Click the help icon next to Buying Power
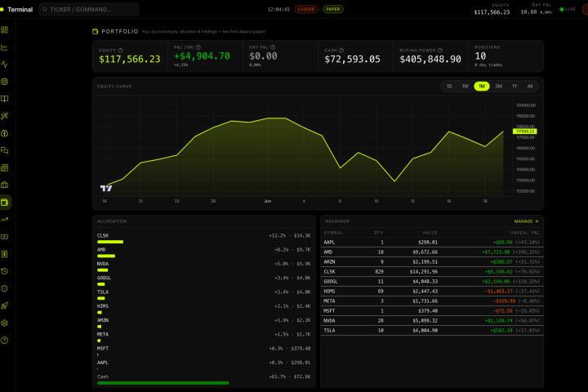The image size is (588, 392). point(440,51)
